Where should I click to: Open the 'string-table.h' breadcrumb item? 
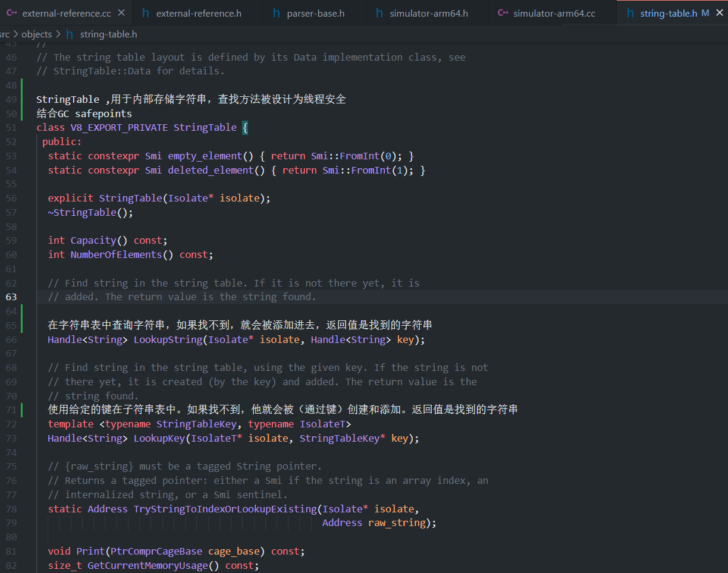click(108, 34)
